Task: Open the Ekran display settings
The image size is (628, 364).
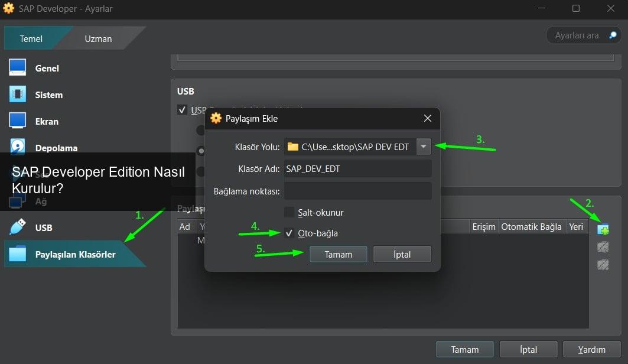Action: [46, 121]
